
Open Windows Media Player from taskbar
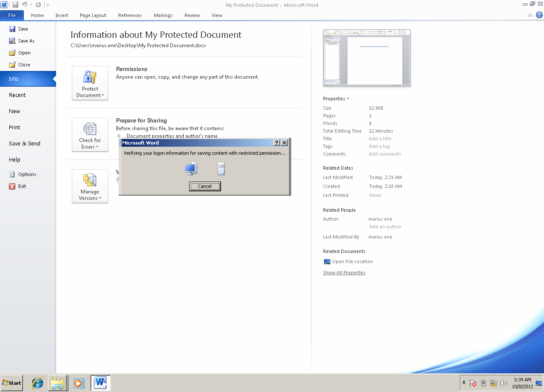pyautogui.click(x=79, y=383)
